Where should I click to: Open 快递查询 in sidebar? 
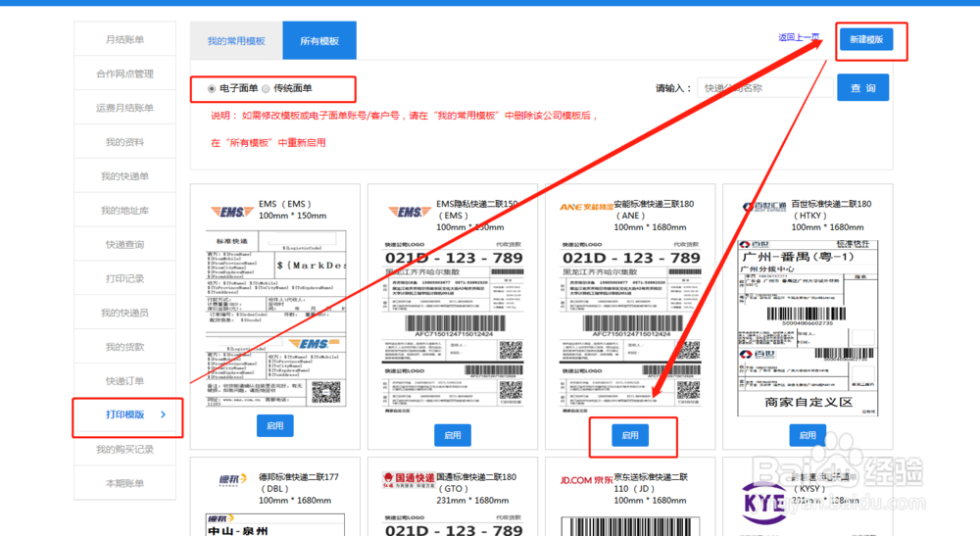pyautogui.click(x=125, y=244)
